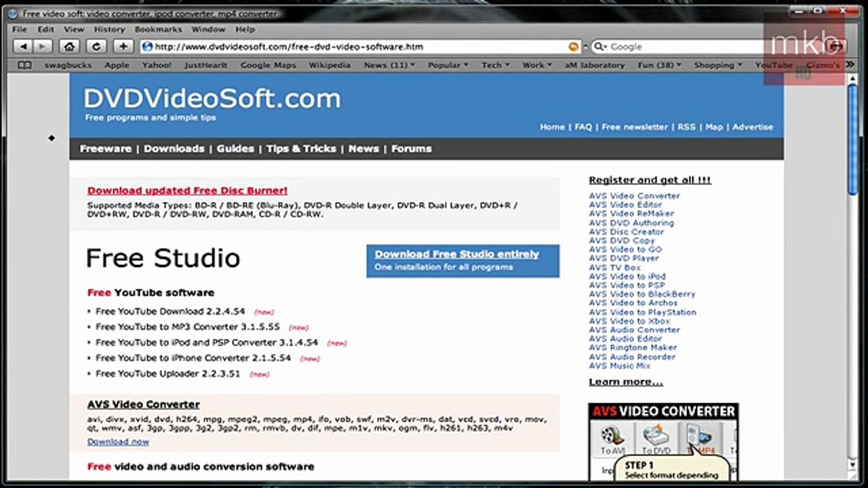
Task: Expand the Fun (38) bookmarks folder
Action: click(659, 65)
